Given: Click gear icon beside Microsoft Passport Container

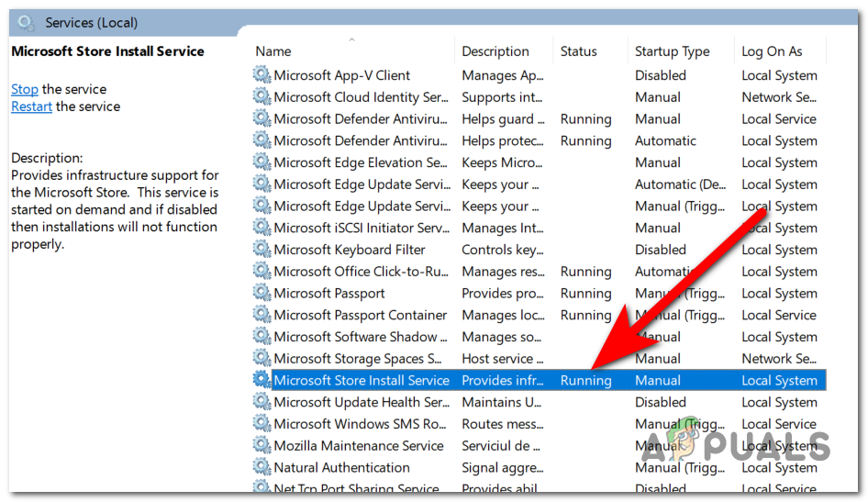Looking at the screenshot, I should tap(262, 316).
